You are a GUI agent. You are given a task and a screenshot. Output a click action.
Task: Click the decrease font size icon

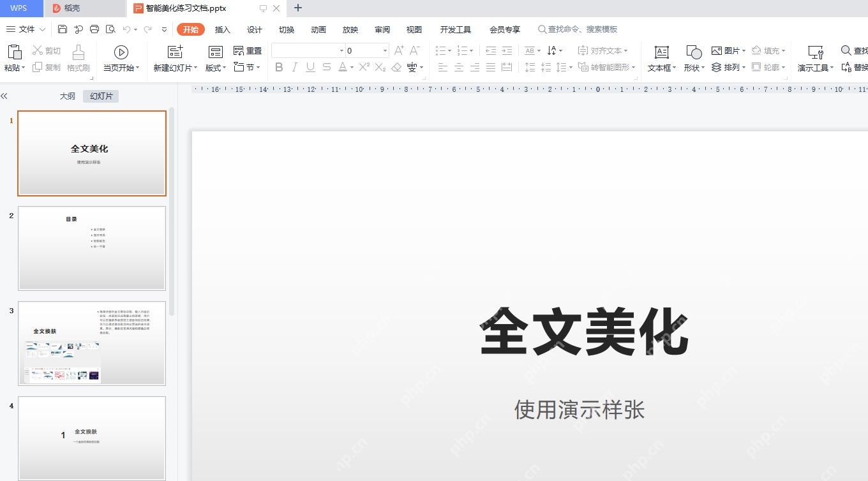click(x=415, y=50)
